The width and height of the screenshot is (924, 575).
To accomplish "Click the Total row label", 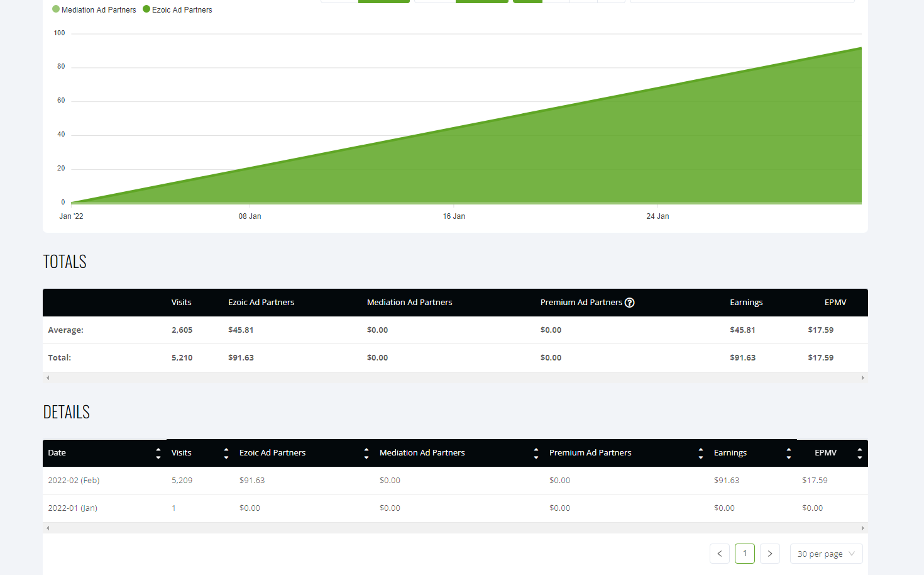I will pyautogui.click(x=59, y=358).
